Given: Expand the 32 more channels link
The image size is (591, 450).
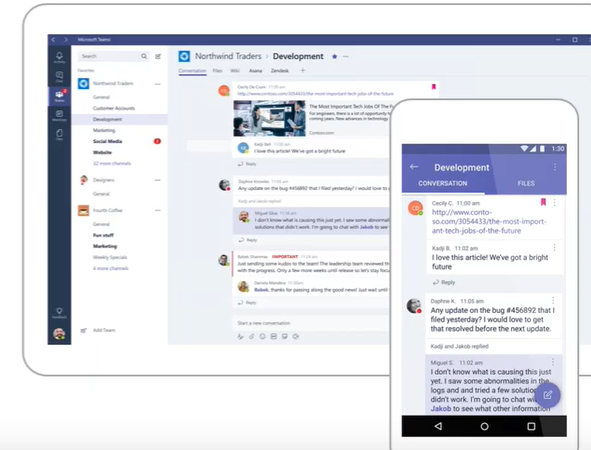Looking at the screenshot, I should tap(112, 163).
